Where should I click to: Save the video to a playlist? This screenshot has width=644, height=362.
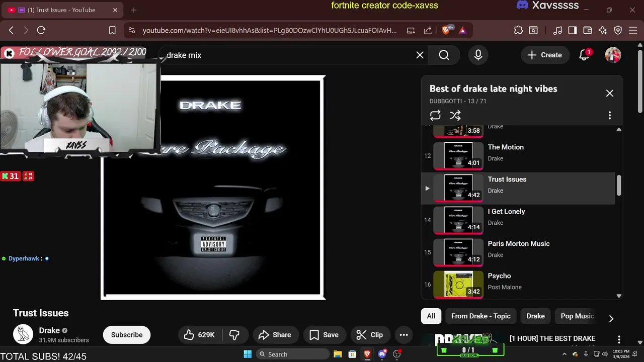pos(324,334)
